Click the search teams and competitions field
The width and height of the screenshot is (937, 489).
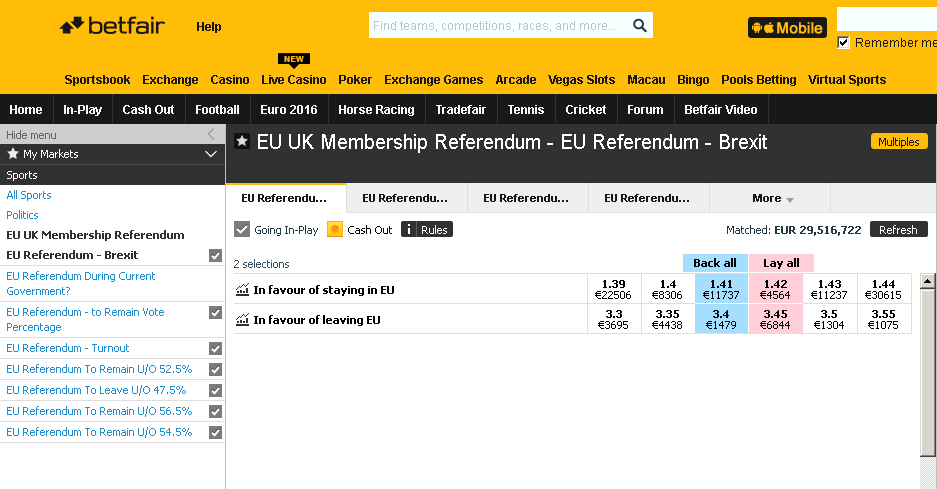pyautogui.click(x=498, y=26)
